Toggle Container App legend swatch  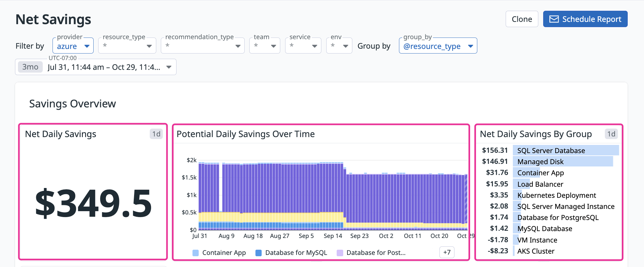(x=196, y=253)
